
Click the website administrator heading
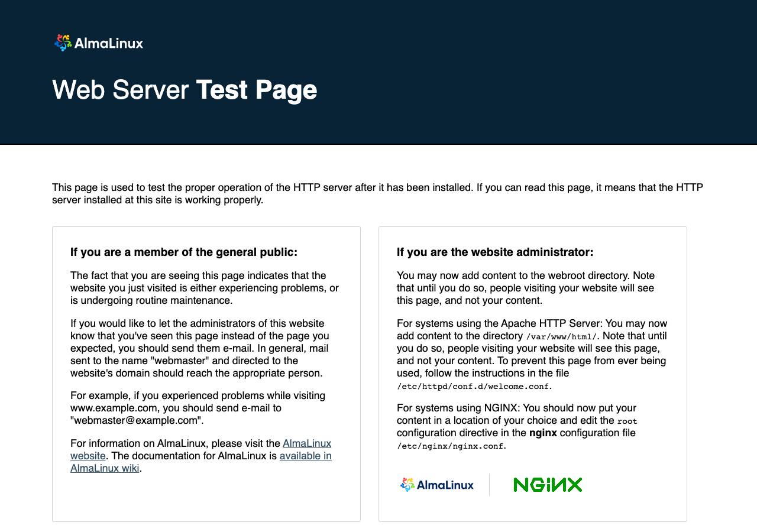[x=495, y=252]
